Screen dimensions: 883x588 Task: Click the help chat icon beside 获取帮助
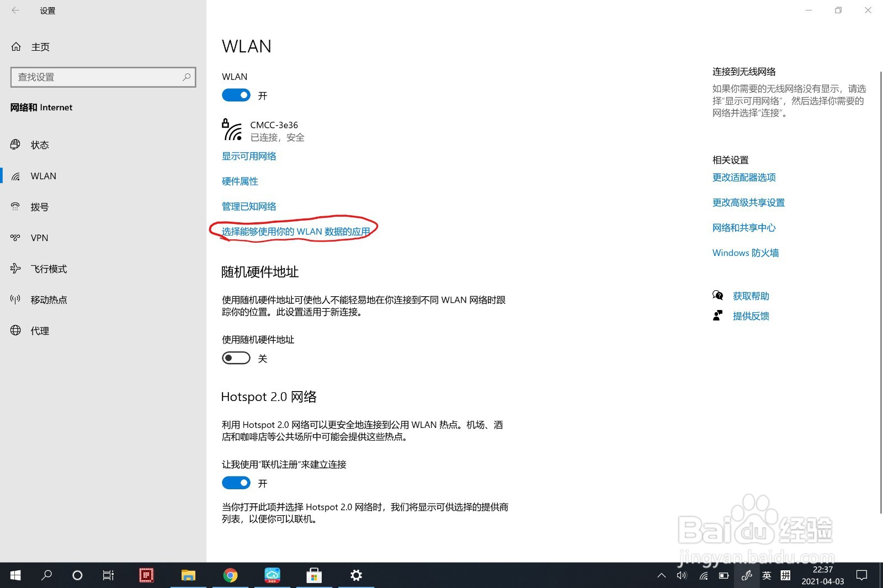(717, 296)
